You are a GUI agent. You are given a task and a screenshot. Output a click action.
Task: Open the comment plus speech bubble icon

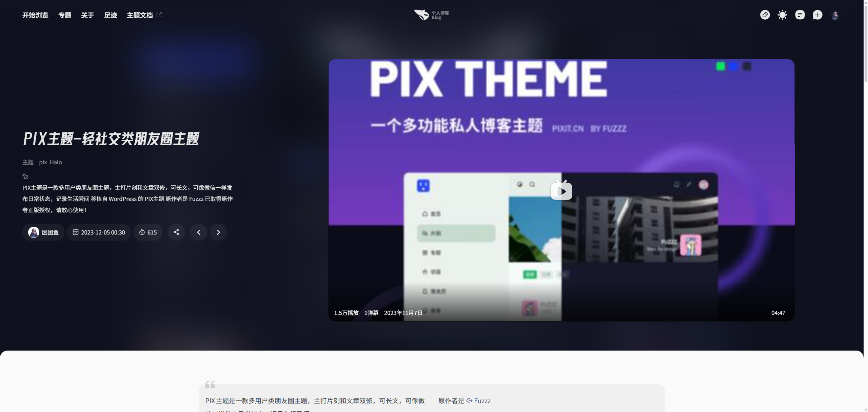(817, 15)
